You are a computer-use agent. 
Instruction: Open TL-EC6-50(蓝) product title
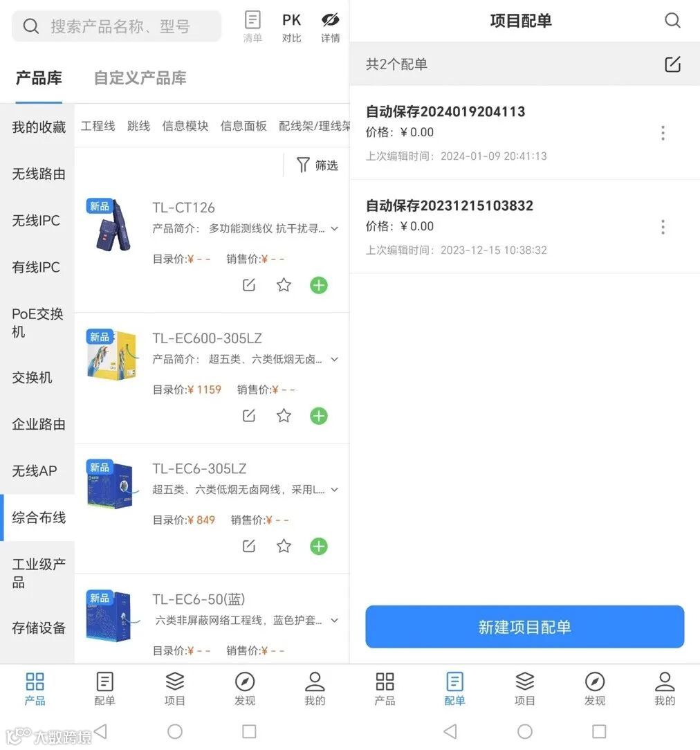tap(199, 599)
